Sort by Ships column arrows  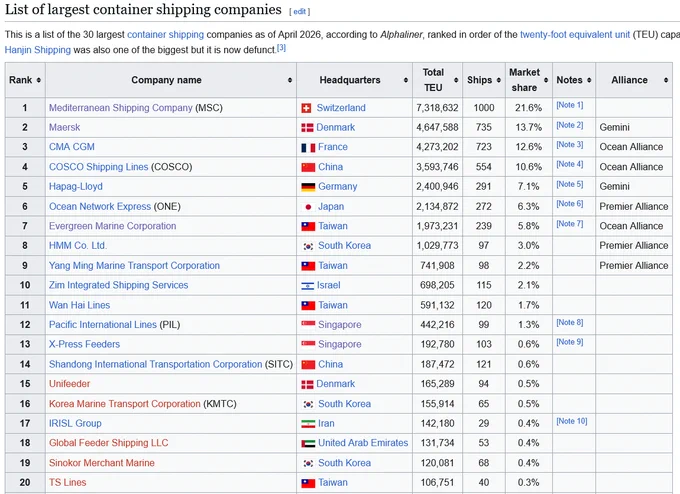(498, 80)
